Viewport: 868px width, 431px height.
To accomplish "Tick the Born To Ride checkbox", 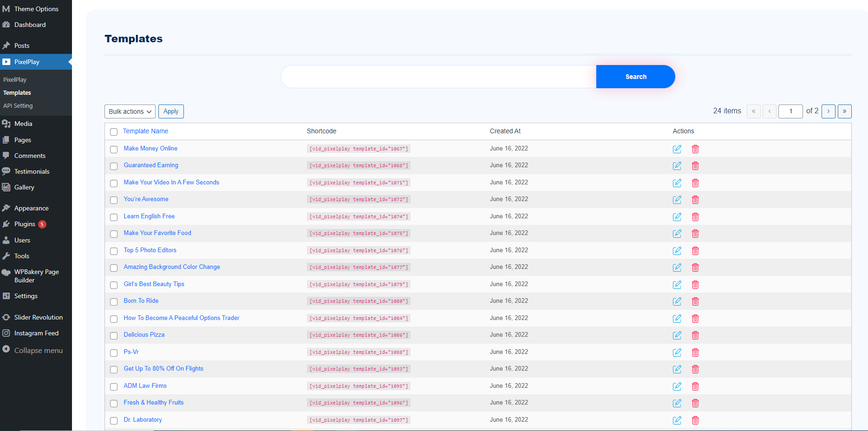I will point(114,302).
